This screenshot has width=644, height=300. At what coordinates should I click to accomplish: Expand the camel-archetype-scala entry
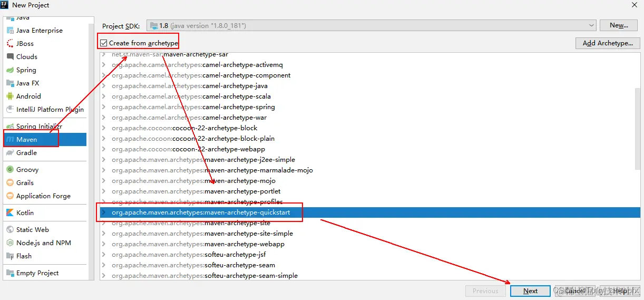104,96
